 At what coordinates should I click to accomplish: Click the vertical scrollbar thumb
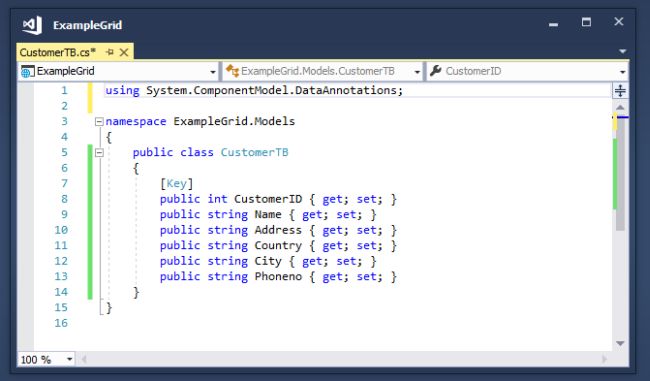[x=620, y=174]
